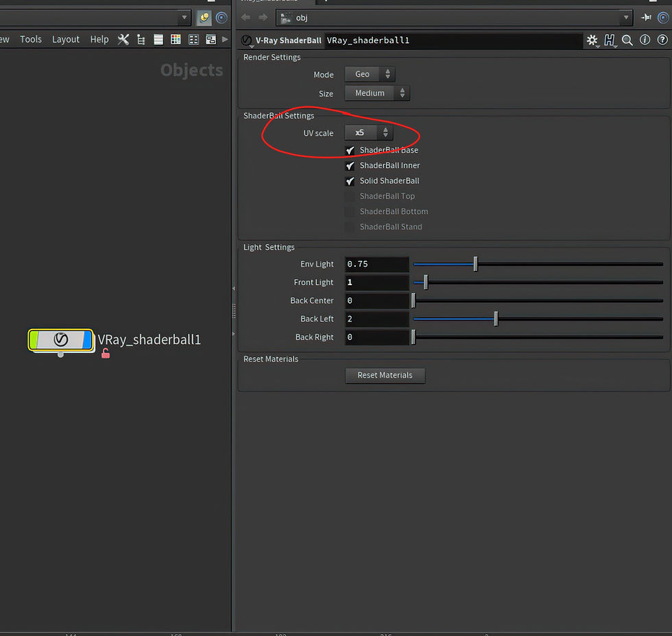672x636 pixels.
Task: Uncheck ShaderBall Inner checkbox
Action: [350, 166]
